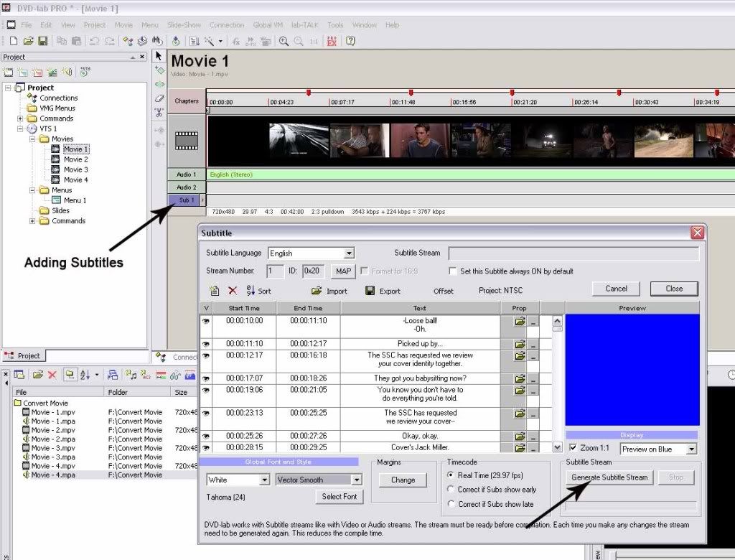
Task: Click the Save project floppy disk icon
Action: pyautogui.click(x=42, y=41)
